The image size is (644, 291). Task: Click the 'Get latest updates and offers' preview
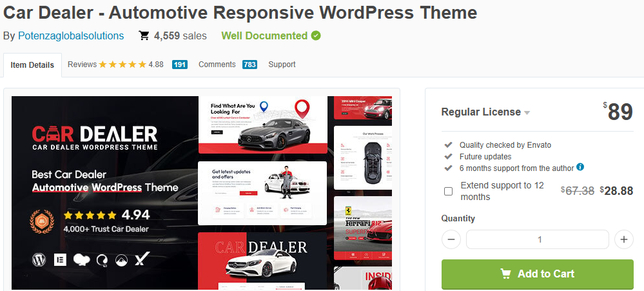click(263, 193)
